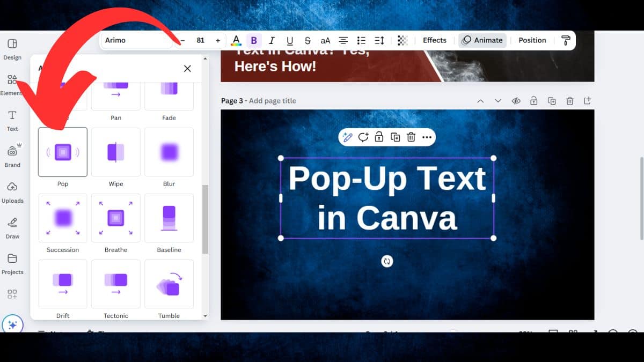Viewport: 644px width, 362px height.
Task: Hide Page 3 using the eye toggle
Action: coord(516,100)
